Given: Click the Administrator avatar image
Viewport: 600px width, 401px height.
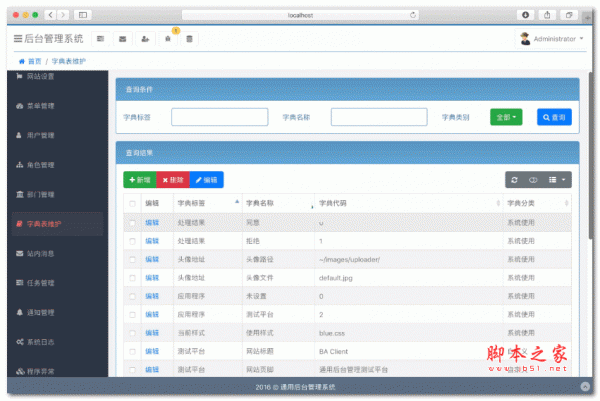Looking at the screenshot, I should pos(525,39).
